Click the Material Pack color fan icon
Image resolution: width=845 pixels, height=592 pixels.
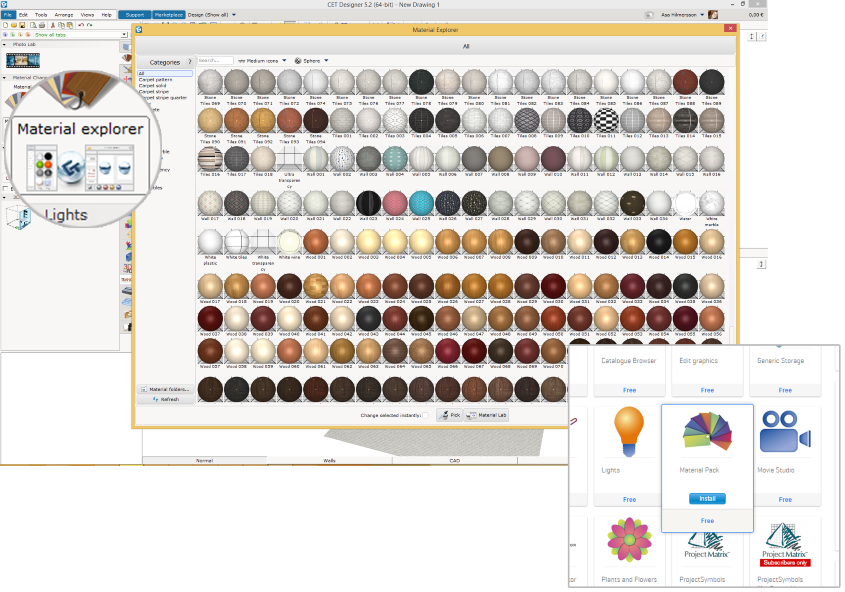[708, 431]
